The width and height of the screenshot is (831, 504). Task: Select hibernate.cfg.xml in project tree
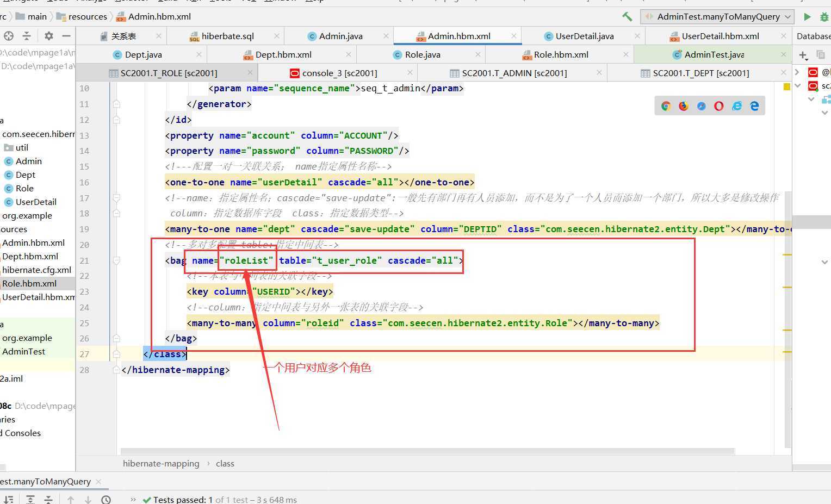tap(36, 270)
